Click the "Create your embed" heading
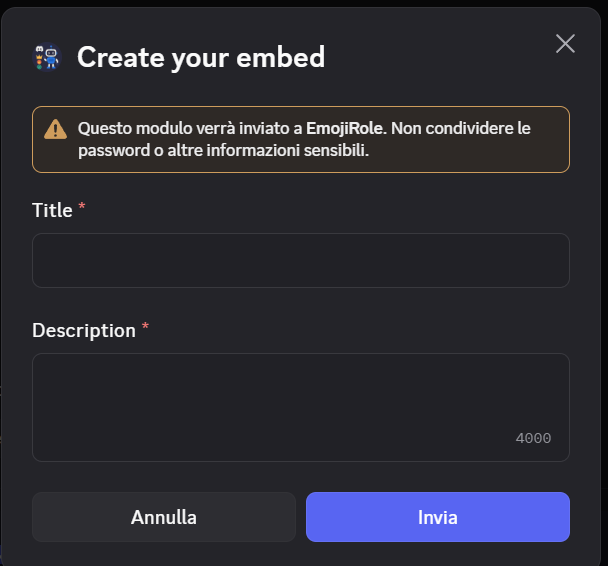 click(201, 58)
